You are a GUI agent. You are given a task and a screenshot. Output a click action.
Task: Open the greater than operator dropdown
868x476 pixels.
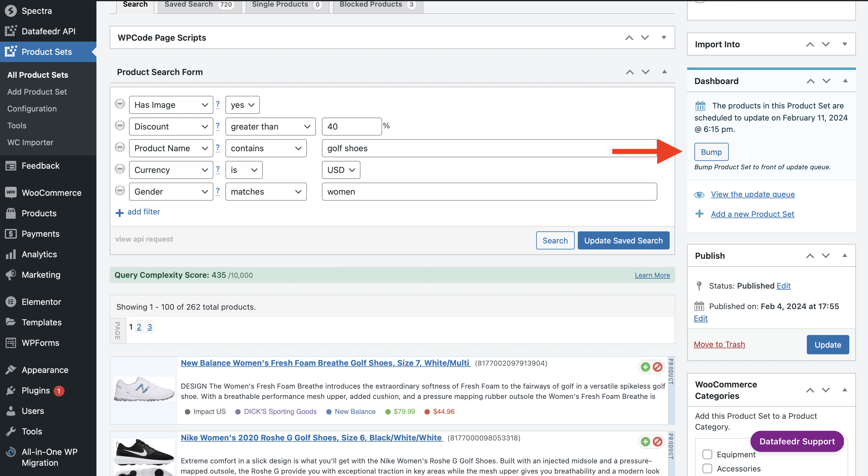pyautogui.click(x=270, y=127)
